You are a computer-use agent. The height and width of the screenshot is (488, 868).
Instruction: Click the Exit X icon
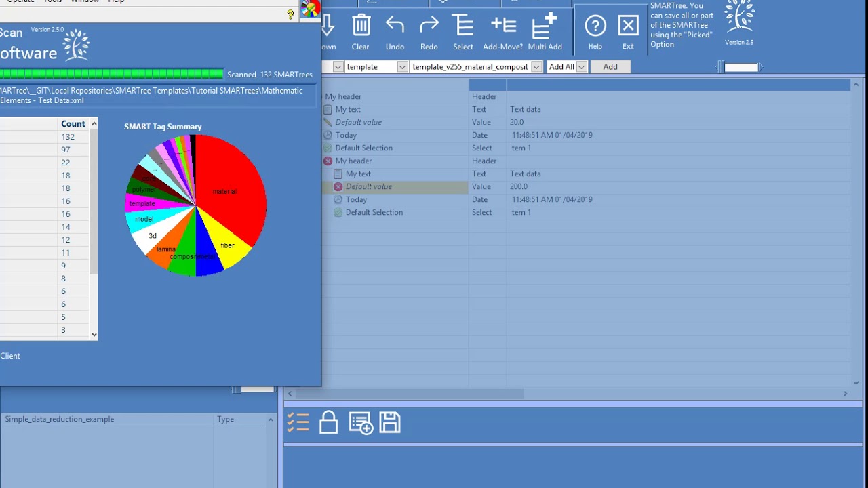tap(628, 26)
